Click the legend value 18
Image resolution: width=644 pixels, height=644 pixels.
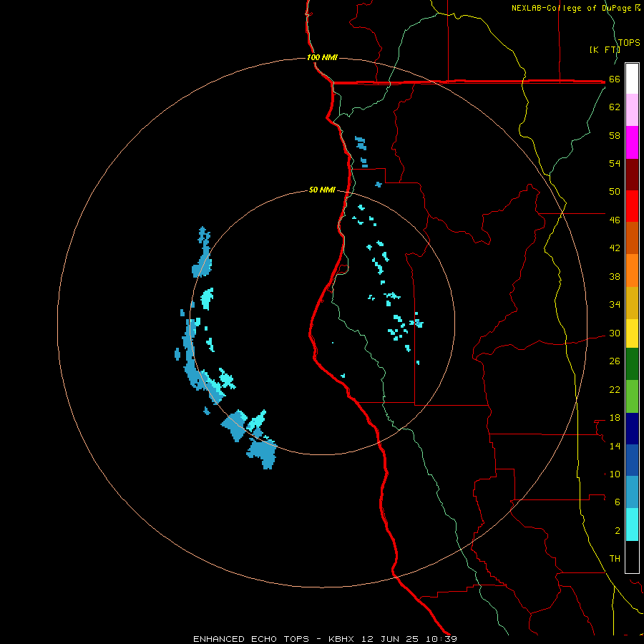(615, 418)
